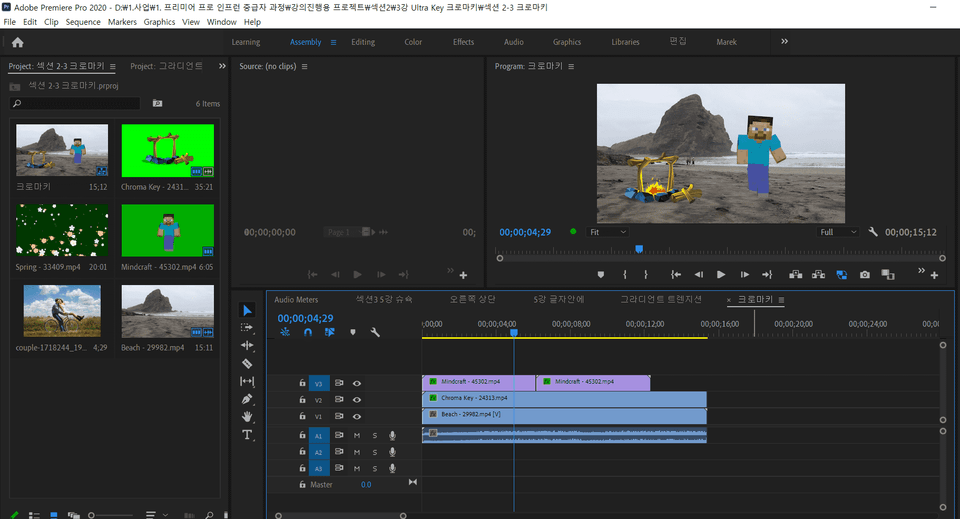Open the Program monitor button editor plus

[934, 275]
